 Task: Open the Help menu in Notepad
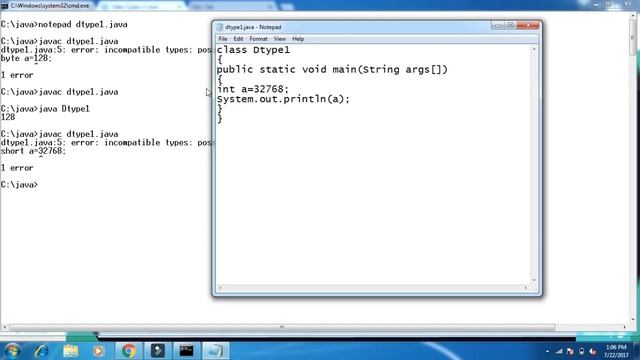pos(298,39)
